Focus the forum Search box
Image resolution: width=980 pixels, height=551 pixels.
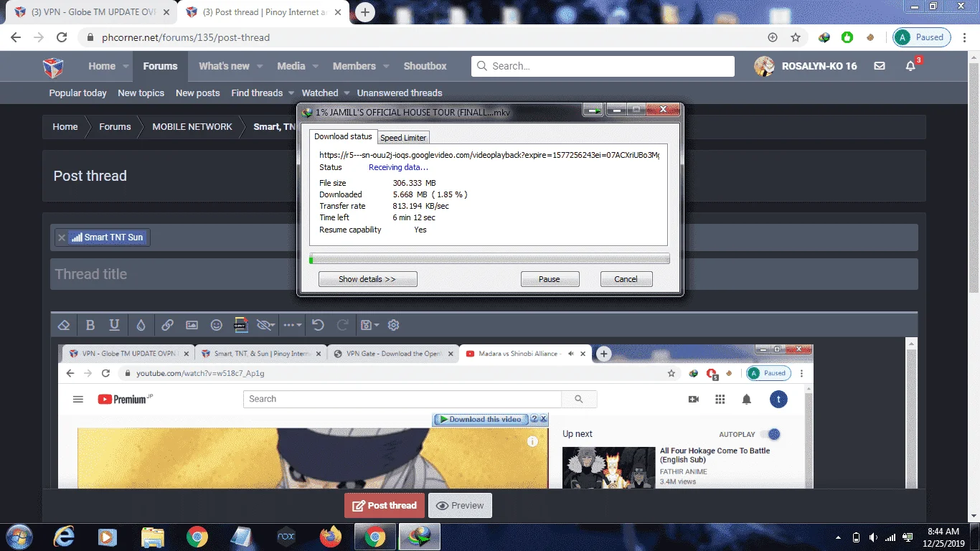[603, 66]
